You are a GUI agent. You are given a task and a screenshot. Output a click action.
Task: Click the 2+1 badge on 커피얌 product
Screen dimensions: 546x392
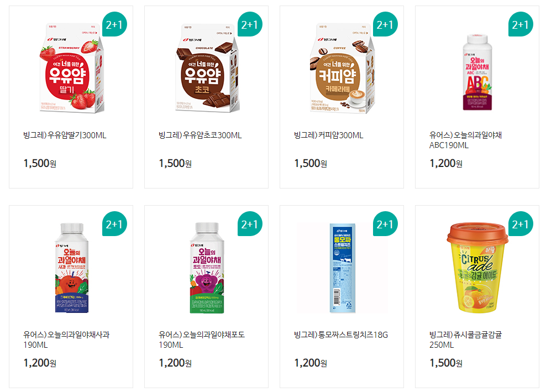coord(385,24)
